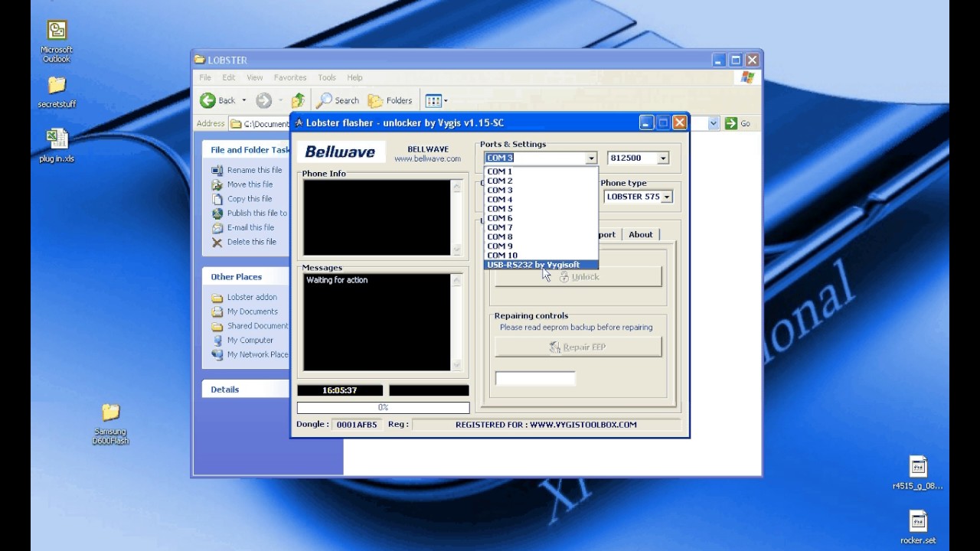The width and height of the screenshot is (980, 551).
Task: Click the Search toolbar button
Action: (338, 100)
